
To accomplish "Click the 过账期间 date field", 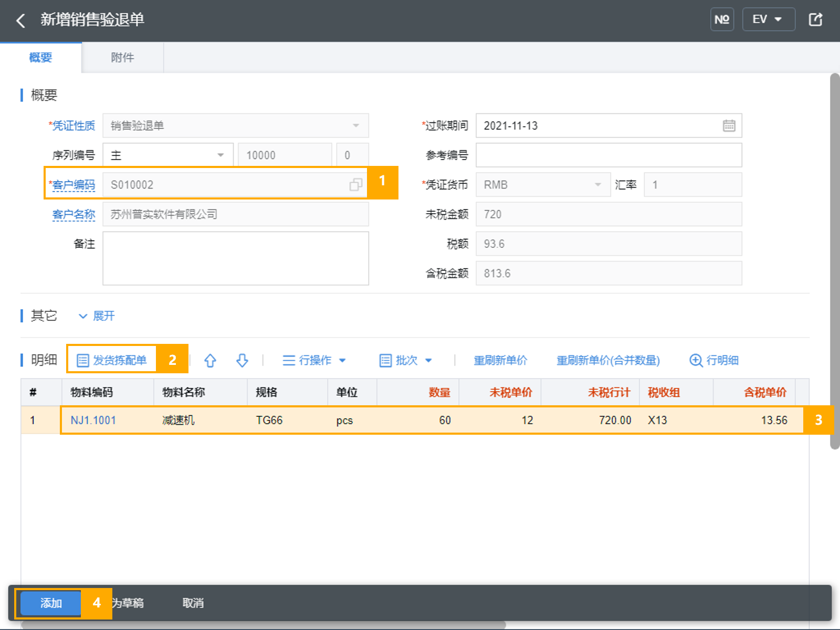I will [x=608, y=125].
